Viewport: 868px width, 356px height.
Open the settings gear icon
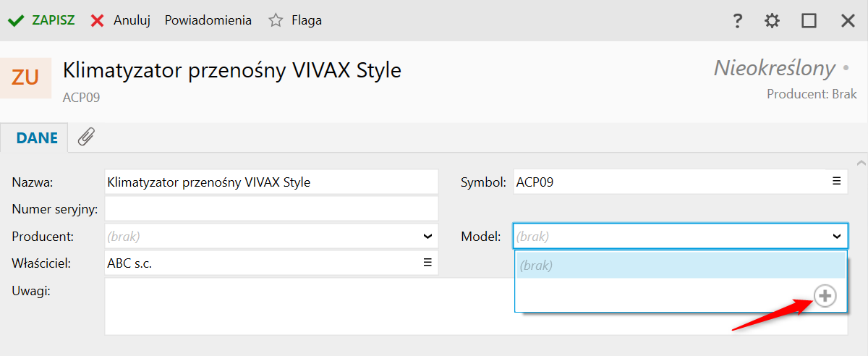point(773,21)
